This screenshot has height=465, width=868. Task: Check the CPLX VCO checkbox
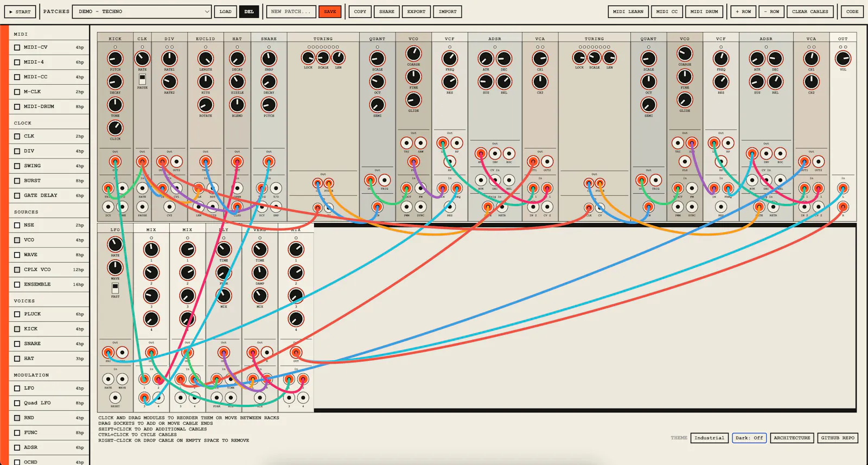pos(17,270)
